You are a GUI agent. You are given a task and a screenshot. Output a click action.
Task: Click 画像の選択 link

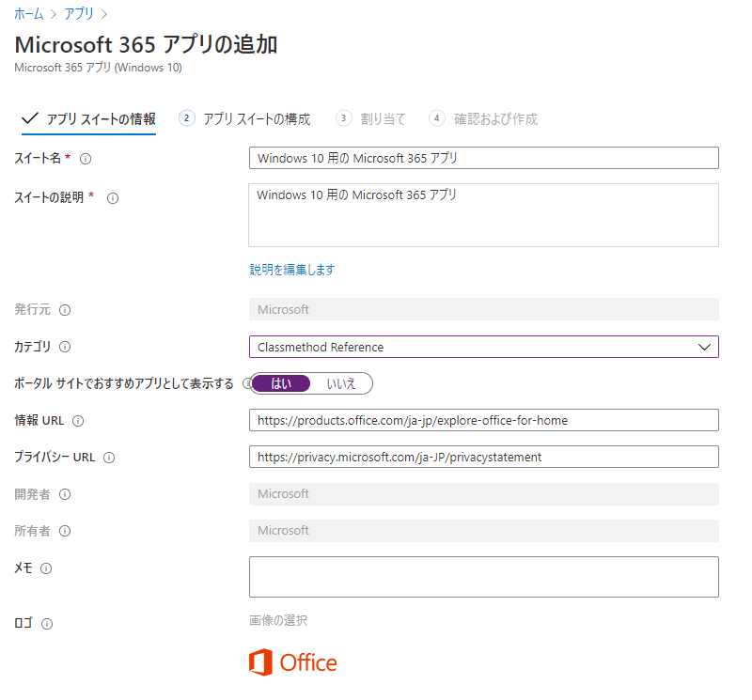(278, 620)
